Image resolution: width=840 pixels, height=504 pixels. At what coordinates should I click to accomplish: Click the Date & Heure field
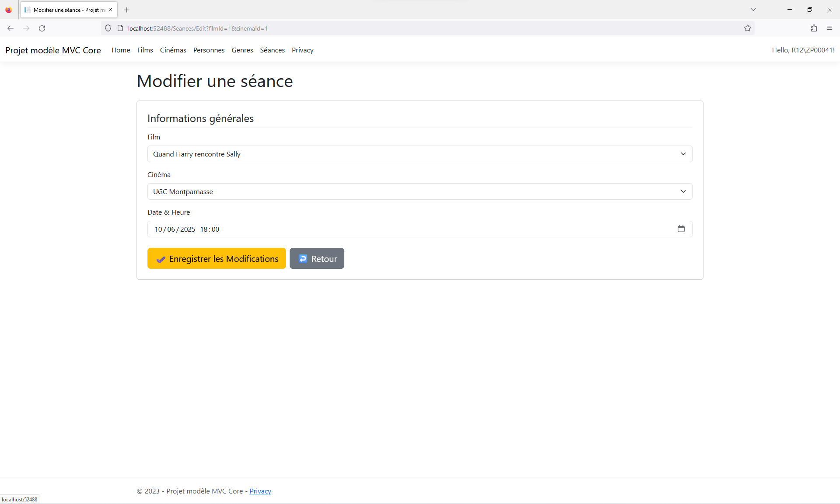pos(394,229)
